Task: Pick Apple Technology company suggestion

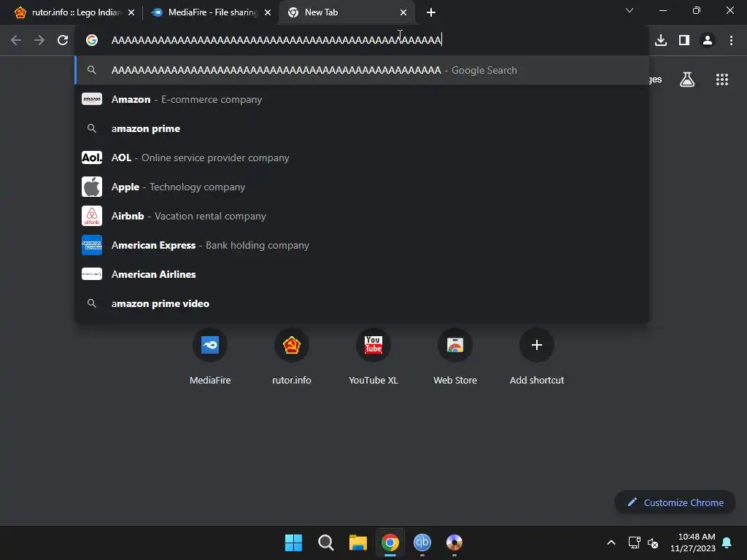Action: click(362, 187)
